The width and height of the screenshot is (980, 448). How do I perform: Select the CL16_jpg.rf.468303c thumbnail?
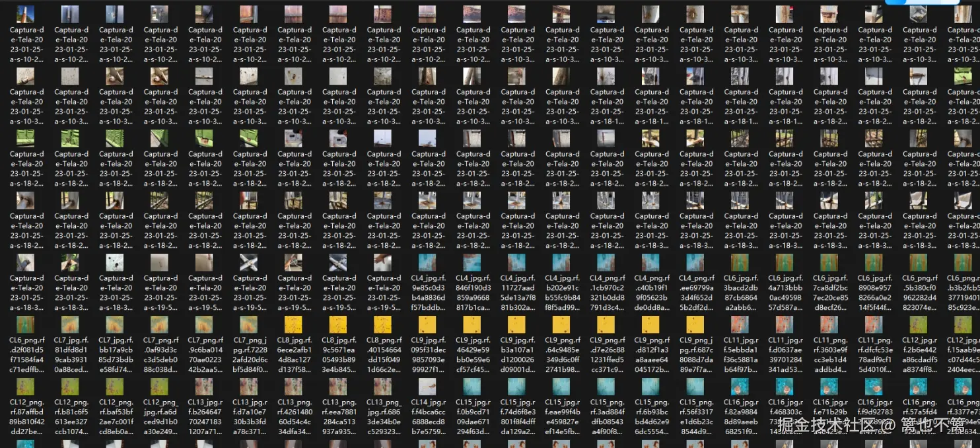tap(786, 387)
